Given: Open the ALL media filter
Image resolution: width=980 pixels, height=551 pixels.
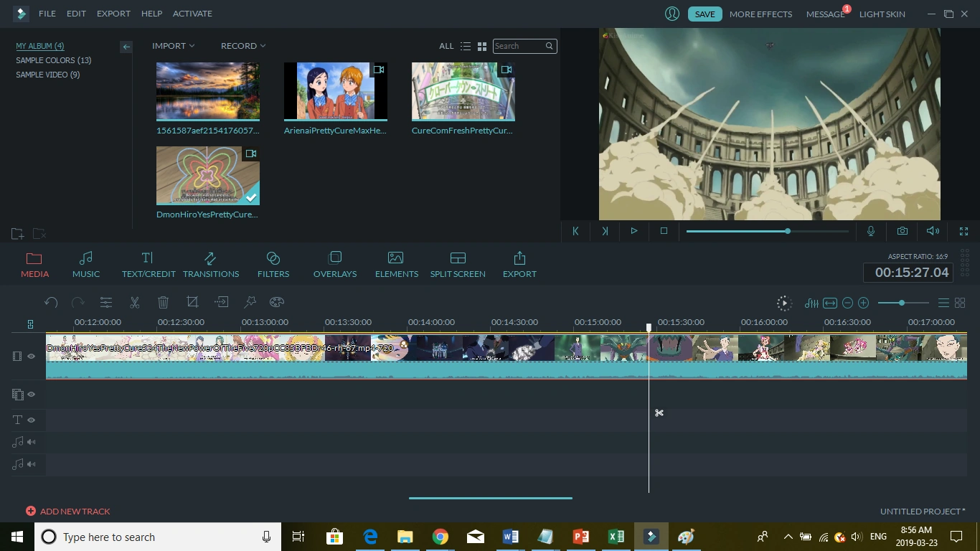Looking at the screenshot, I should [446, 46].
